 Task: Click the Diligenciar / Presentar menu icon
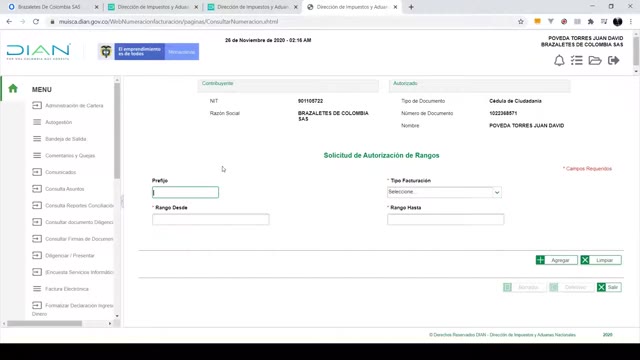tap(37, 255)
